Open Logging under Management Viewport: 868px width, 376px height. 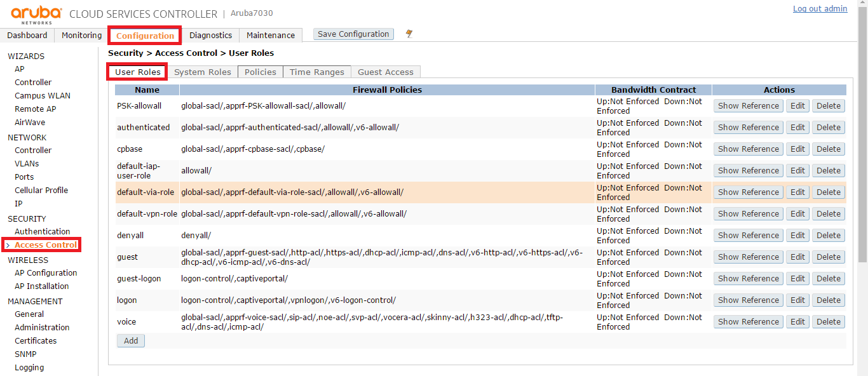(29, 367)
